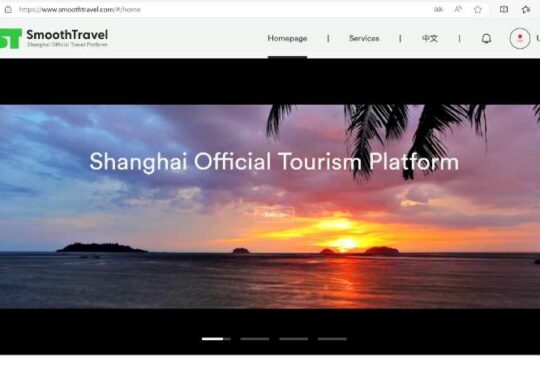Open the notification bell in the site header
This screenshot has width=540, height=370.
(x=486, y=39)
